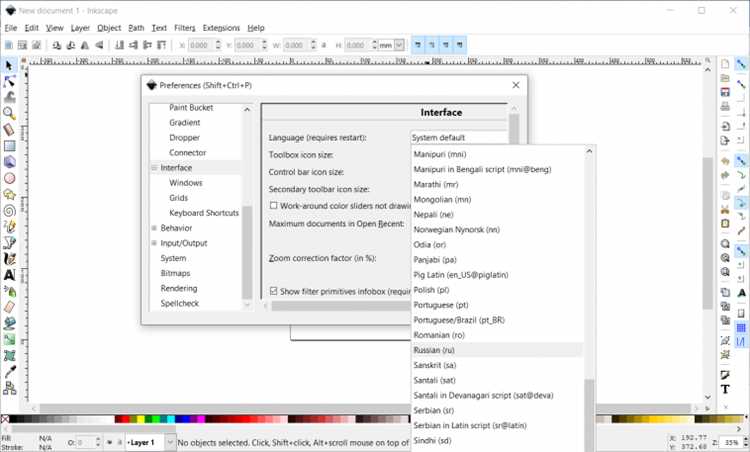The height and width of the screenshot is (452, 750).
Task: Pick the red swatch in color palette
Action: click(x=126, y=419)
